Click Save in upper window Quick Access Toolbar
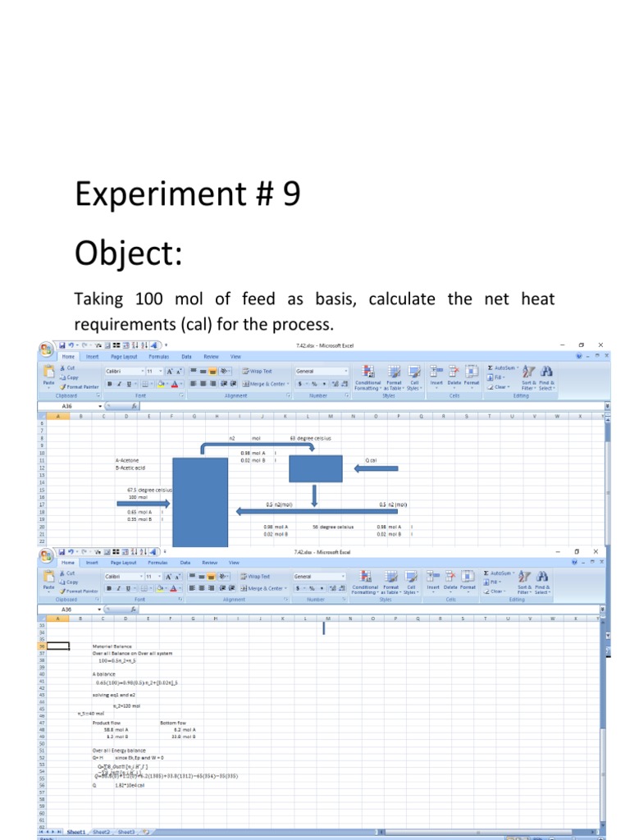 [62, 345]
